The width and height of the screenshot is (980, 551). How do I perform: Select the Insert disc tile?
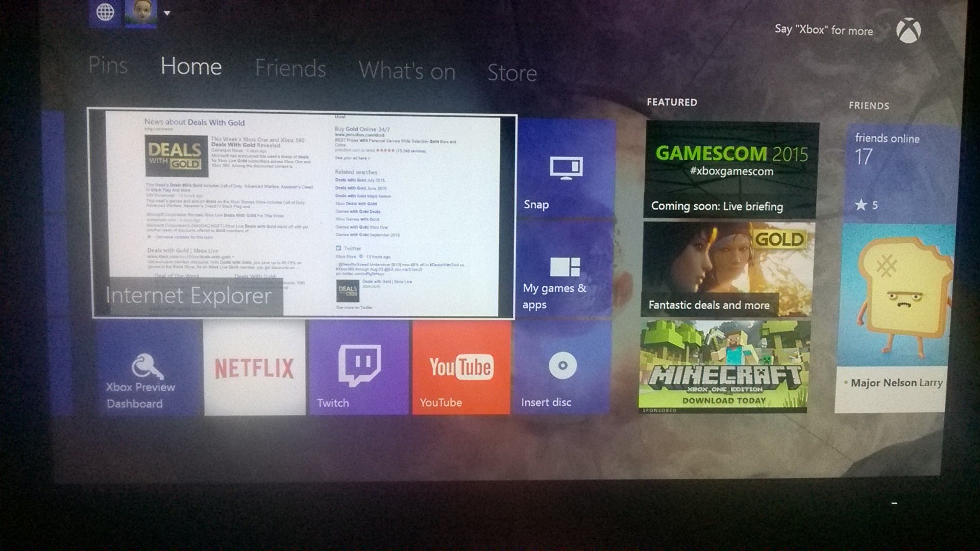pyautogui.click(x=561, y=367)
